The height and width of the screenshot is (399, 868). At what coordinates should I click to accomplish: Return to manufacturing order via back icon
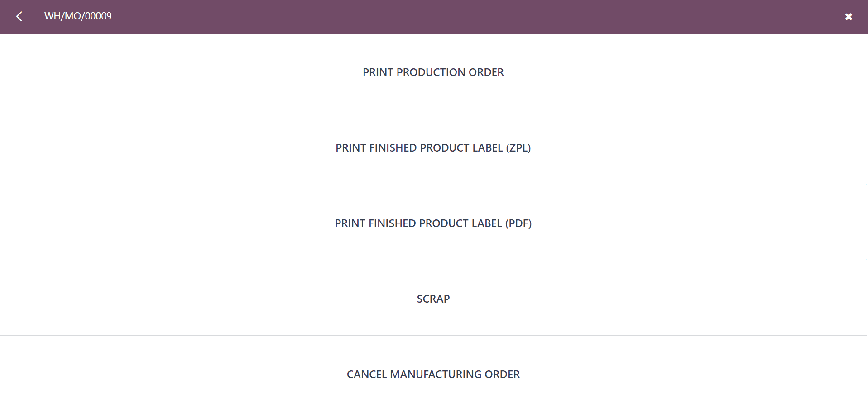(19, 17)
